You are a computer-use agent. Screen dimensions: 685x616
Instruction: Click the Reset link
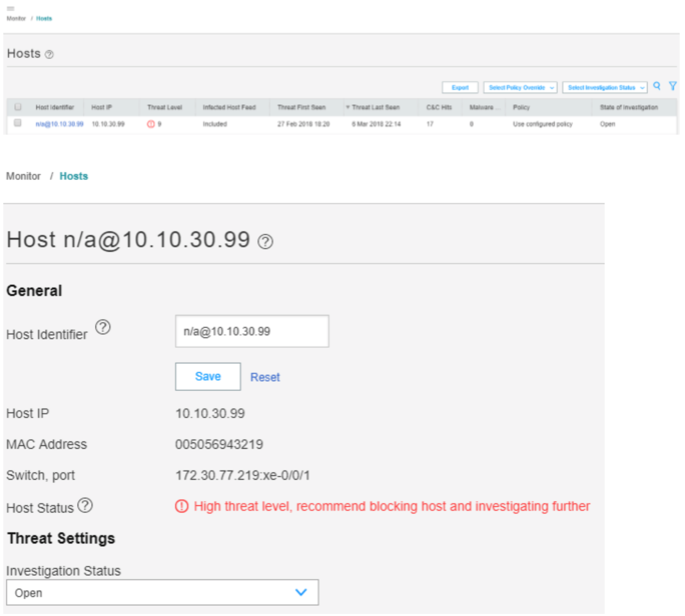[265, 377]
